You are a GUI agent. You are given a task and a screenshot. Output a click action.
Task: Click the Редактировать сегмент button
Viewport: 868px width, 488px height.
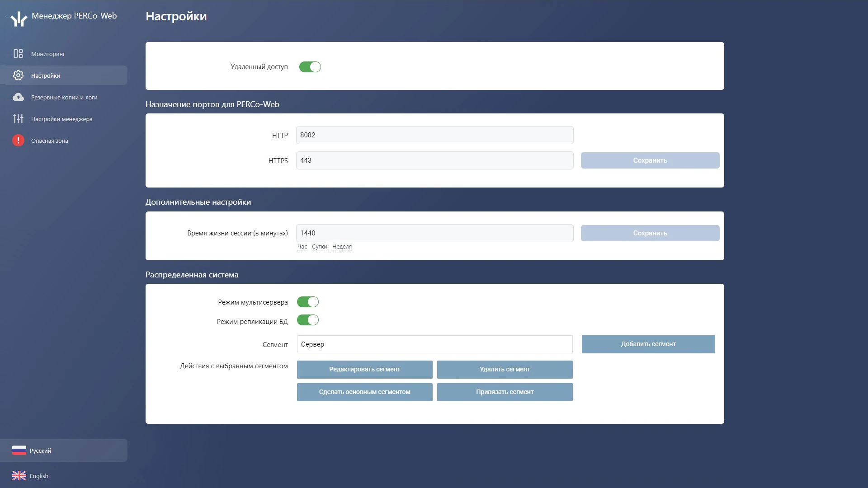365,370
